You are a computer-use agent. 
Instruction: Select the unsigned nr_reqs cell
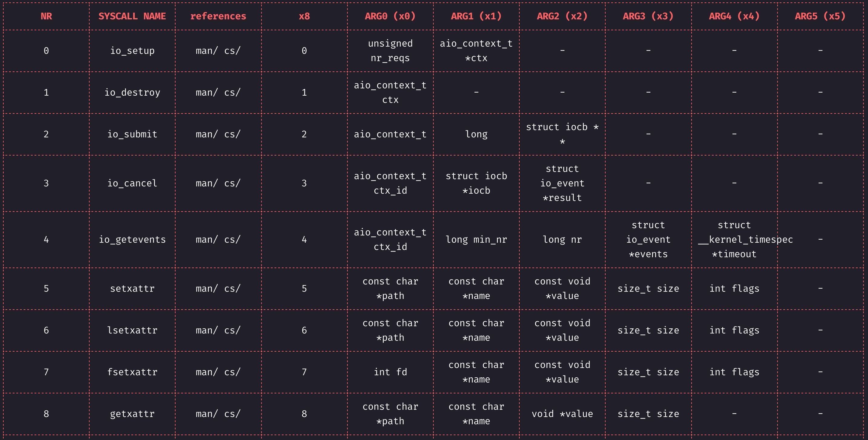click(390, 51)
